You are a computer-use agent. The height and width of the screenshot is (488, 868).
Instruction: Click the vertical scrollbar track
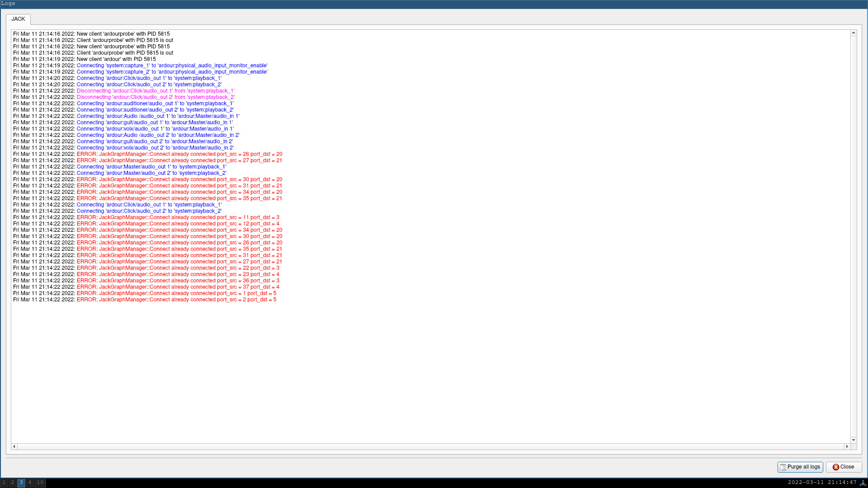[854, 235]
